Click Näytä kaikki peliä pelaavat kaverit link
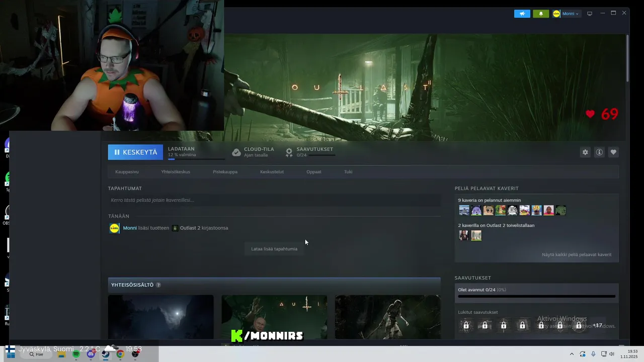The height and width of the screenshot is (362, 644). coord(577,254)
